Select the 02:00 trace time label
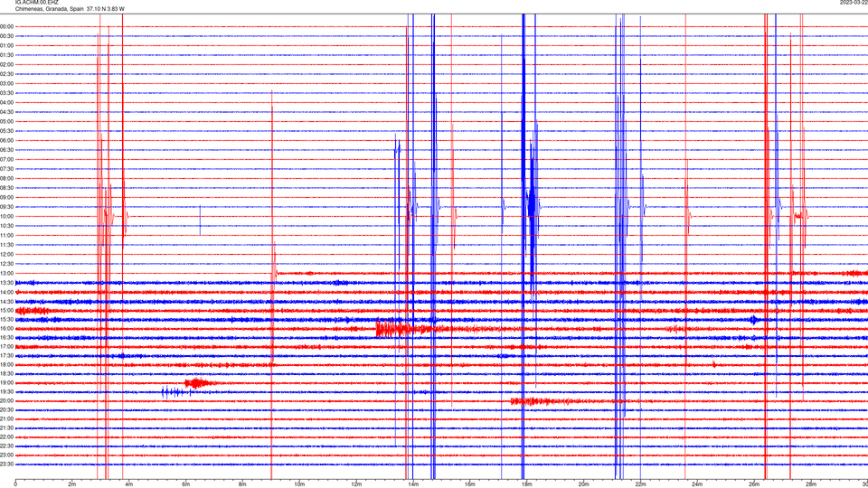 click(6, 65)
